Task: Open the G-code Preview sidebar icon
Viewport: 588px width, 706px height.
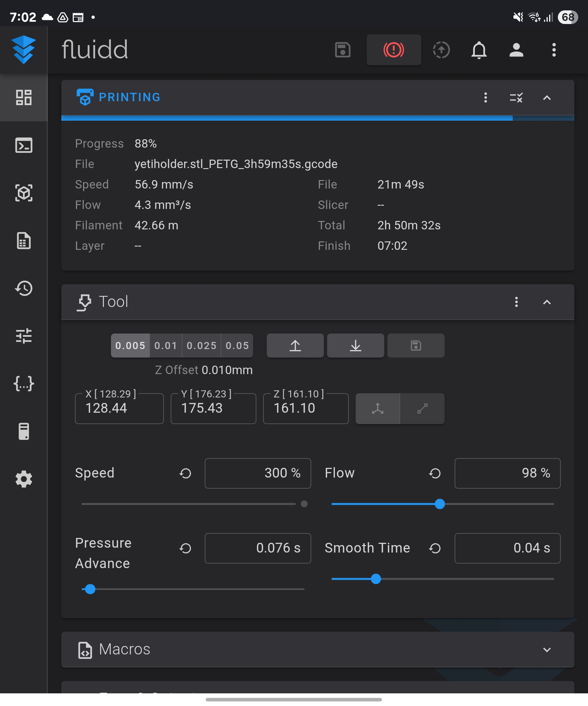Action: coord(24,193)
